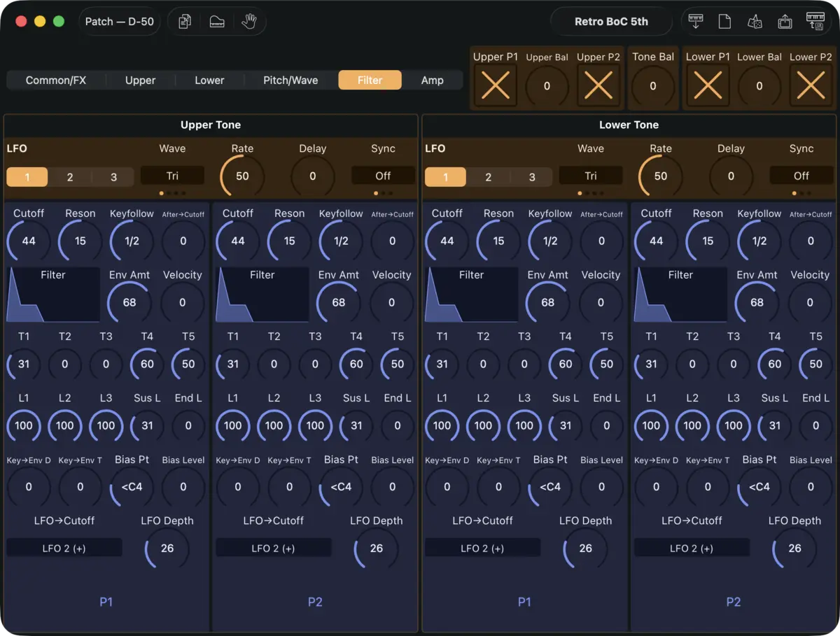Click the Lower Tone LFO Delay knob
840x636 pixels.
coord(731,176)
